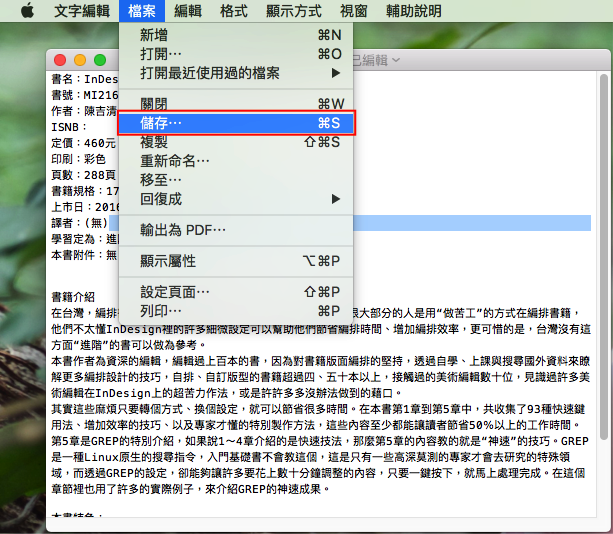This screenshot has width=613, height=534.
Task: Open the 輔助說明 menu
Action: [x=414, y=11]
